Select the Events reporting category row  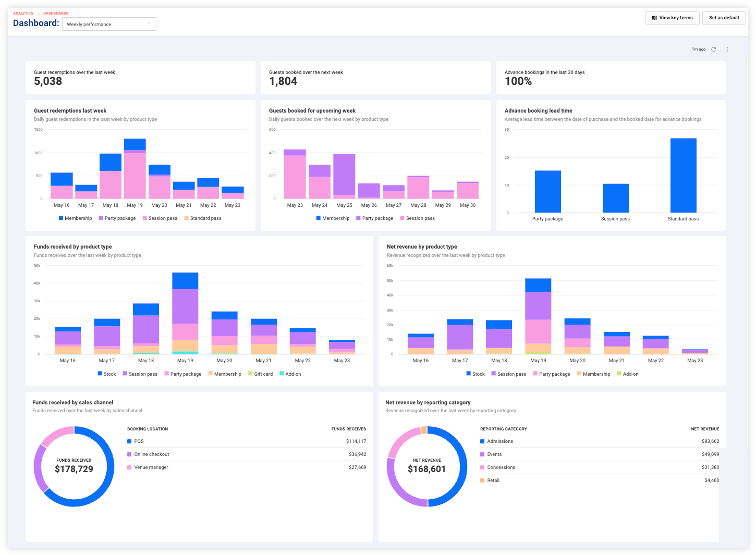600,454
